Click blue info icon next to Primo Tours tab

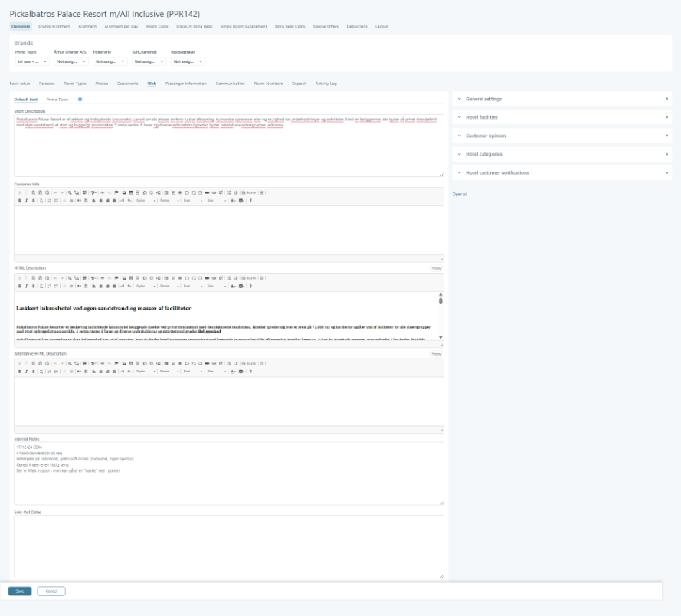(x=80, y=100)
